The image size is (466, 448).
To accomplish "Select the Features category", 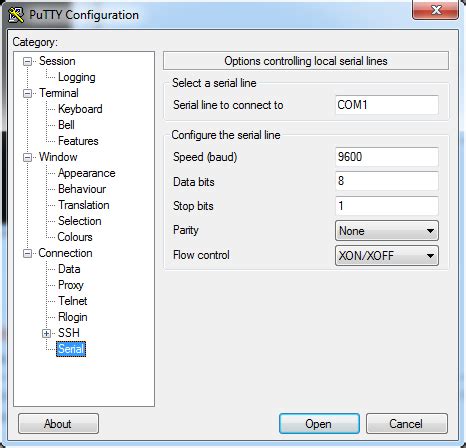I will (78, 141).
